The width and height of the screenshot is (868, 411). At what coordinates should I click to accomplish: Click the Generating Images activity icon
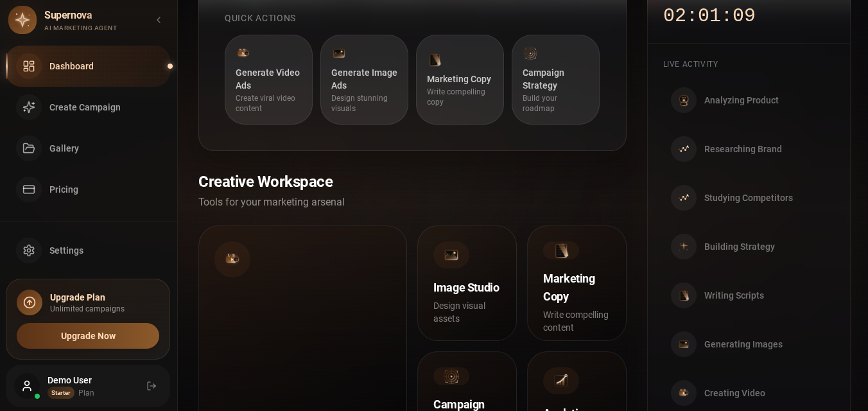[x=684, y=344]
